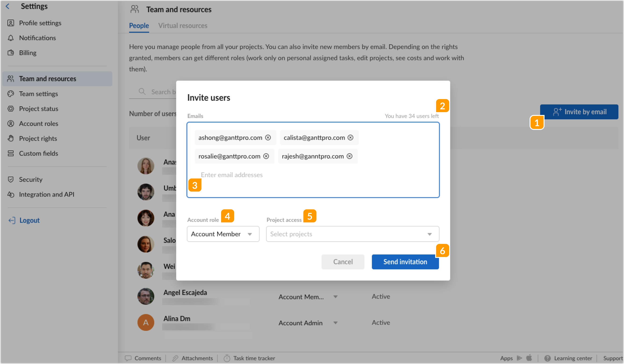Click the Enter email addresses field
The width and height of the screenshot is (624, 364).
[232, 175]
